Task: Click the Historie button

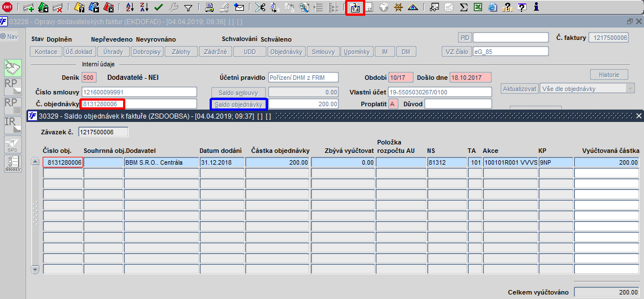Action: click(x=609, y=75)
